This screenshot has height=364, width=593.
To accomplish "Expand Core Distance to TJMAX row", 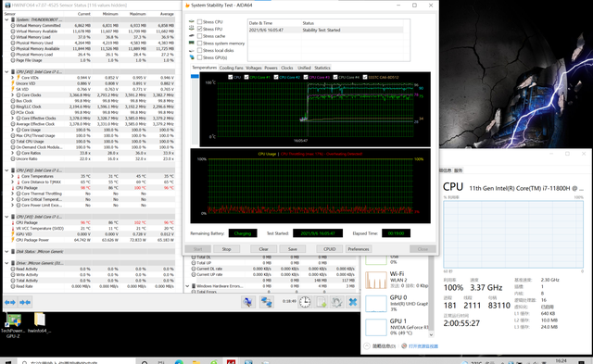I will coord(12,182).
